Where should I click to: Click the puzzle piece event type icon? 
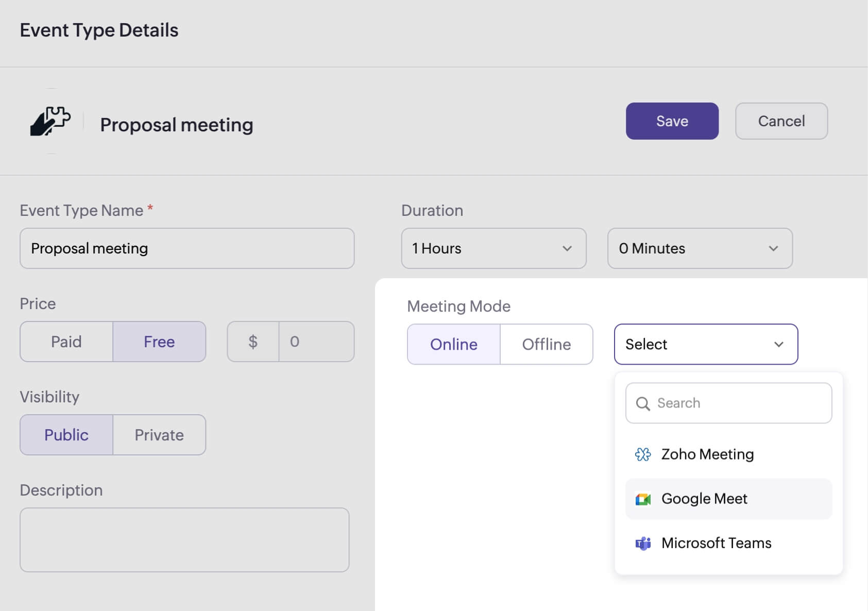point(50,122)
